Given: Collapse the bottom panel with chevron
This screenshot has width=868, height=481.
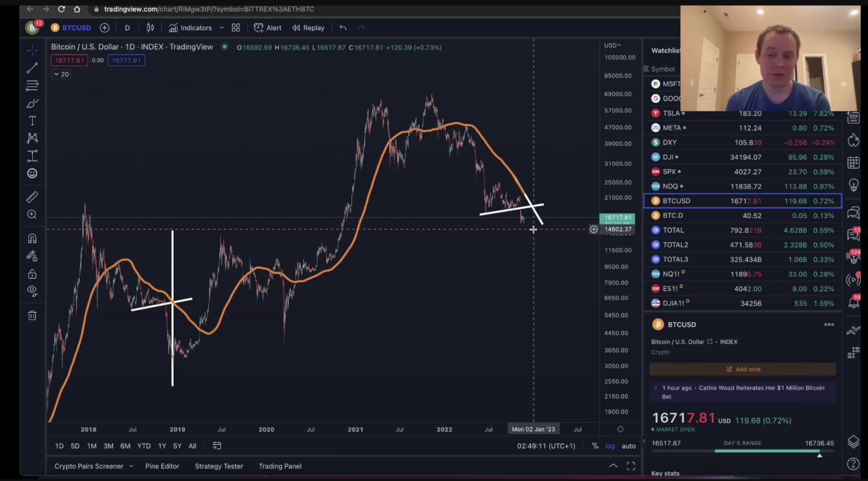Looking at the screenshot, I should tap(613, 466).
